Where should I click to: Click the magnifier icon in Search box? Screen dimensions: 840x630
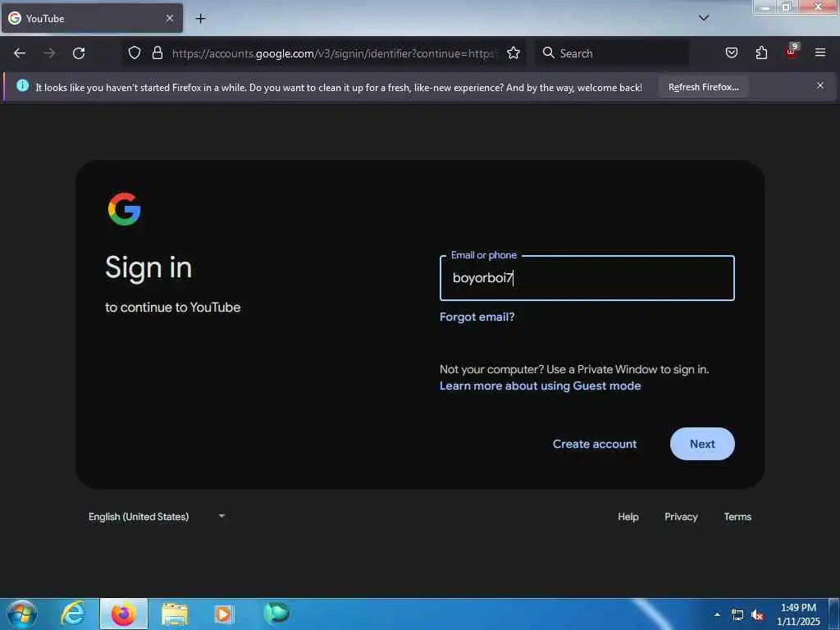(548, 52)
